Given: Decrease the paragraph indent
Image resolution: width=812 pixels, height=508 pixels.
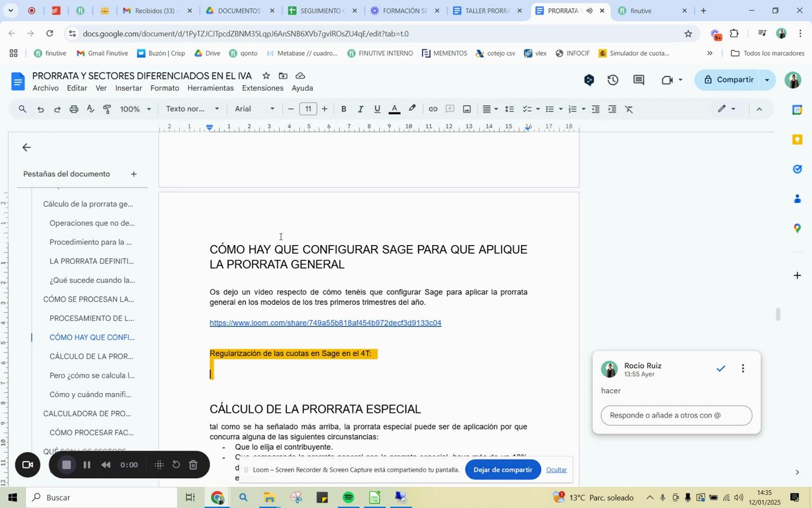Looking at the screenshot, I should (x=596, y=109).
